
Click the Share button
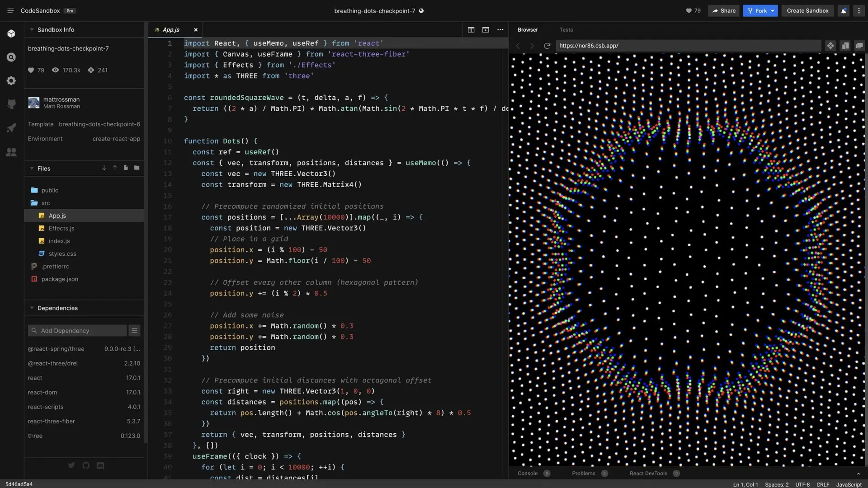724,11
